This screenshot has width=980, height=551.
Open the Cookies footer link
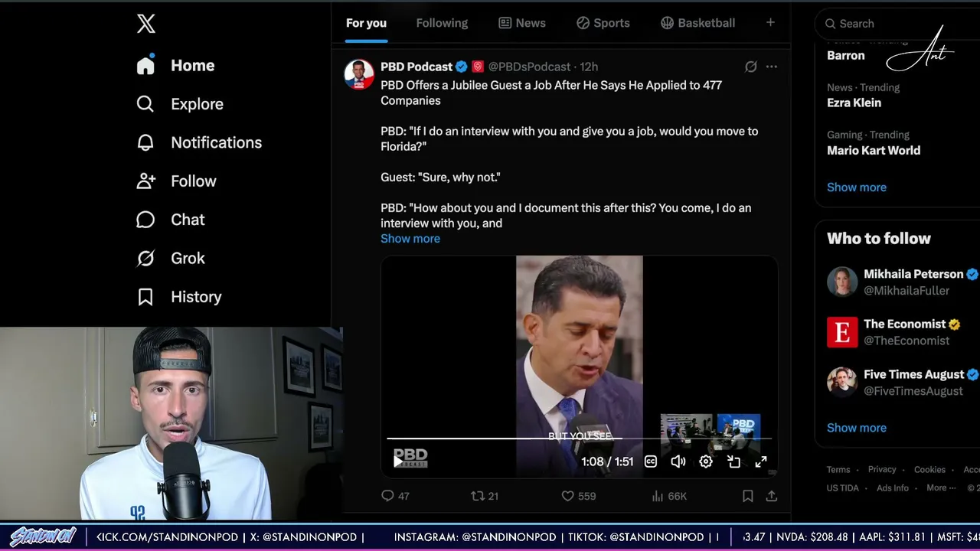[x=929, y=470]
